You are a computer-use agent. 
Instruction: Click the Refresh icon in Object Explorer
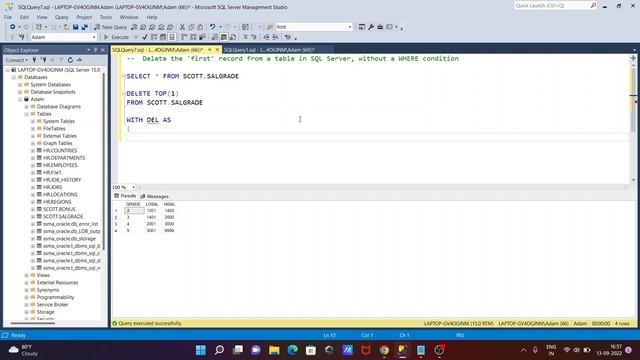70,60
